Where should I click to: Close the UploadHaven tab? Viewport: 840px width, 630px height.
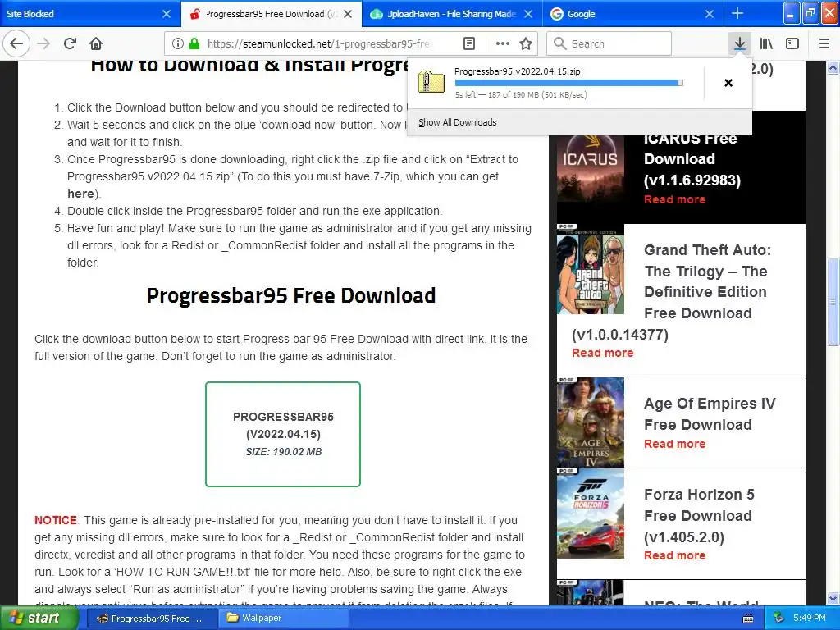528,14
